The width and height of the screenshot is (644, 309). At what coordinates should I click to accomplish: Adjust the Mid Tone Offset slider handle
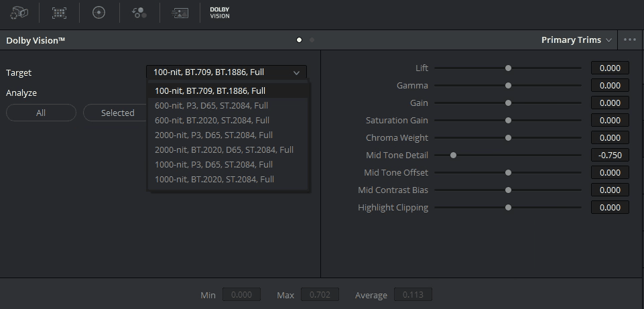508,172
